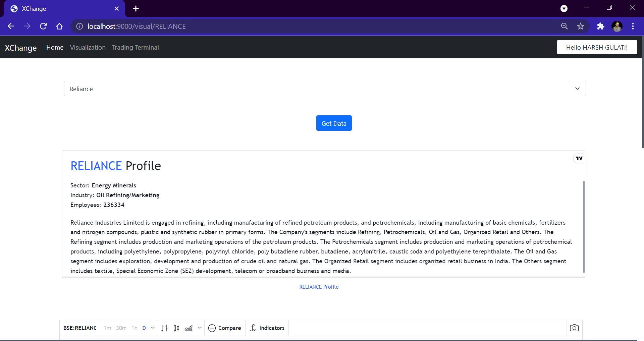Click the Get Data button
The height and width of the screenshot is (341, 644).
(334, 123)
